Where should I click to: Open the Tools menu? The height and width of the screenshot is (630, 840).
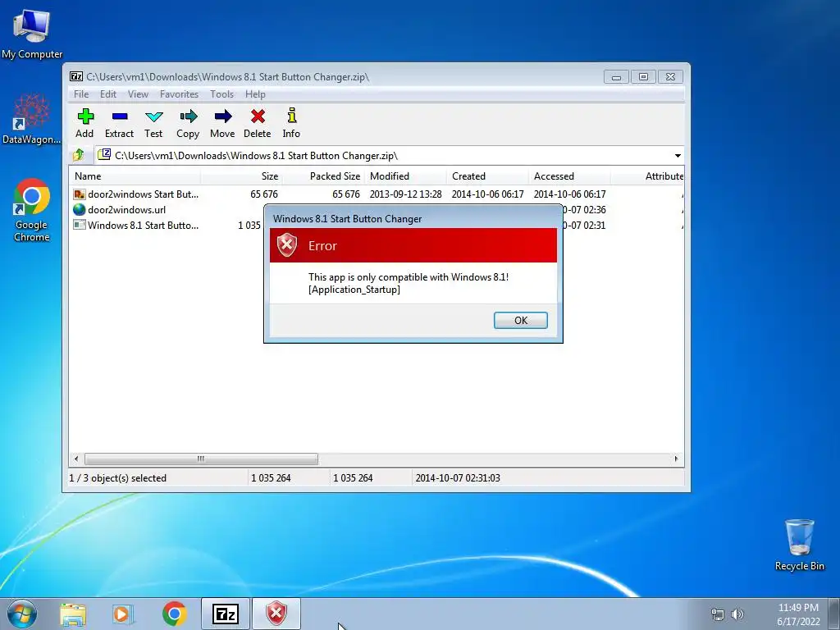tap(221, 94)
